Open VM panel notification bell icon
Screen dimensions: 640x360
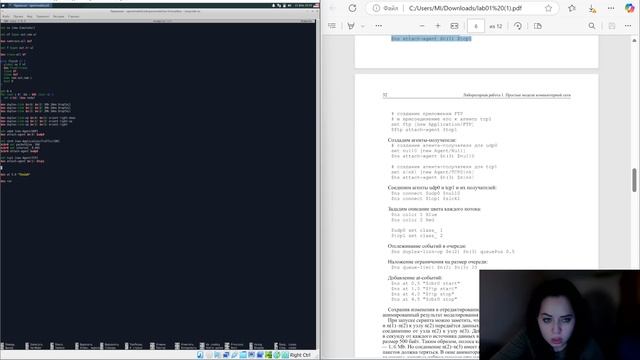coord(273,5)
